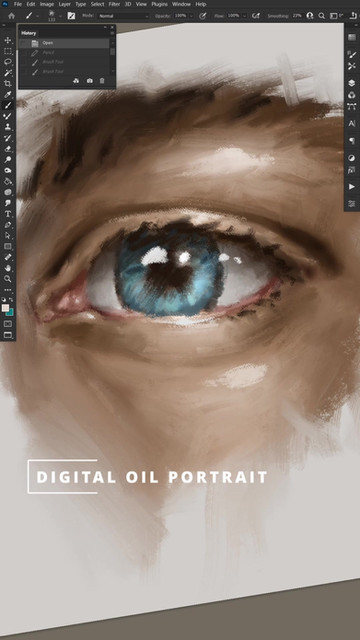Set teal background color swatch
Screen dimensions: 360x640
pos(11,312)
